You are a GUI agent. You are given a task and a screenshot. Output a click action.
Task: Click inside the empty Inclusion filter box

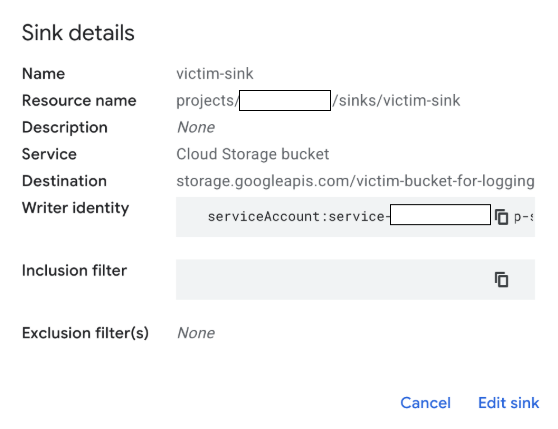pos(355,279)
